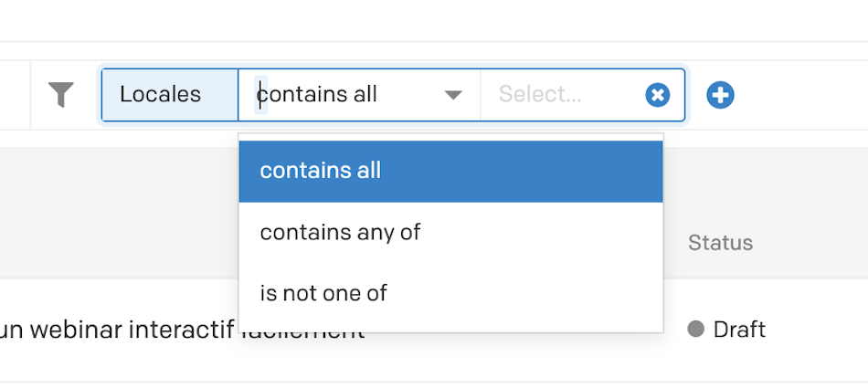Select the "contains any of" option
Viewport: 868px width, 388px height.
[450, 233]
